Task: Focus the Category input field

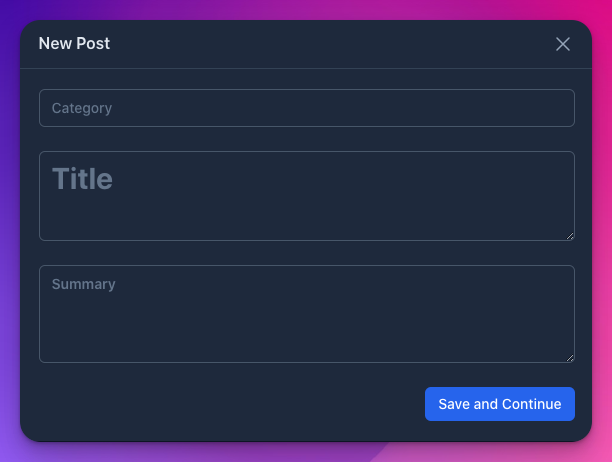Action: 306,108
